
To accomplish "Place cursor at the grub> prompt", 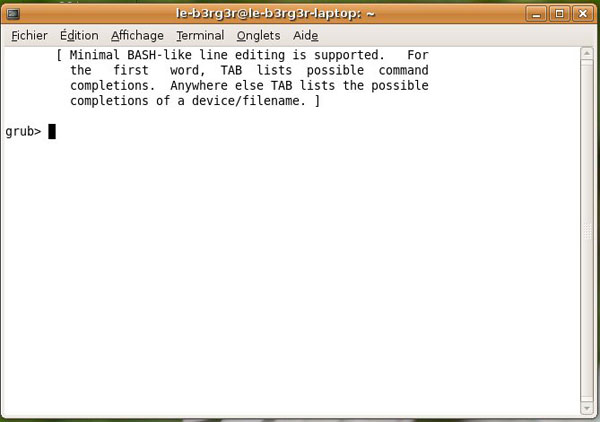I will click(x=23, y=132).
